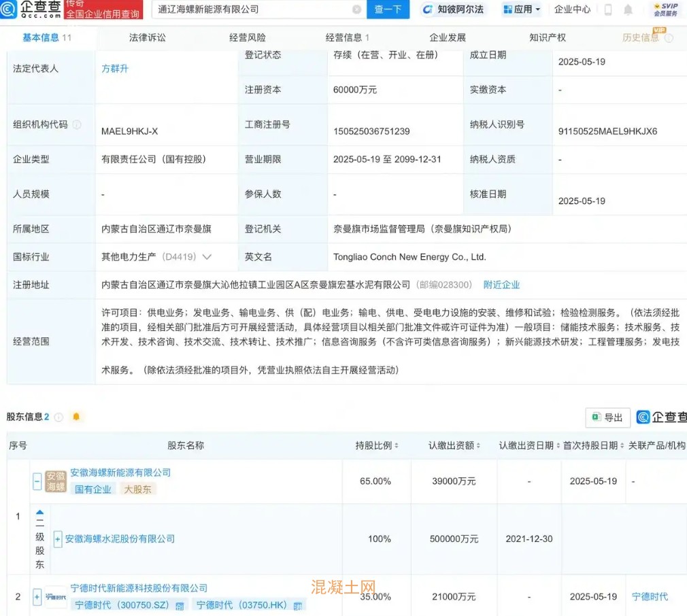687x616 pixels.
Task: Click the orange bell beside 股东信息
Action: [x=76, y=417]
